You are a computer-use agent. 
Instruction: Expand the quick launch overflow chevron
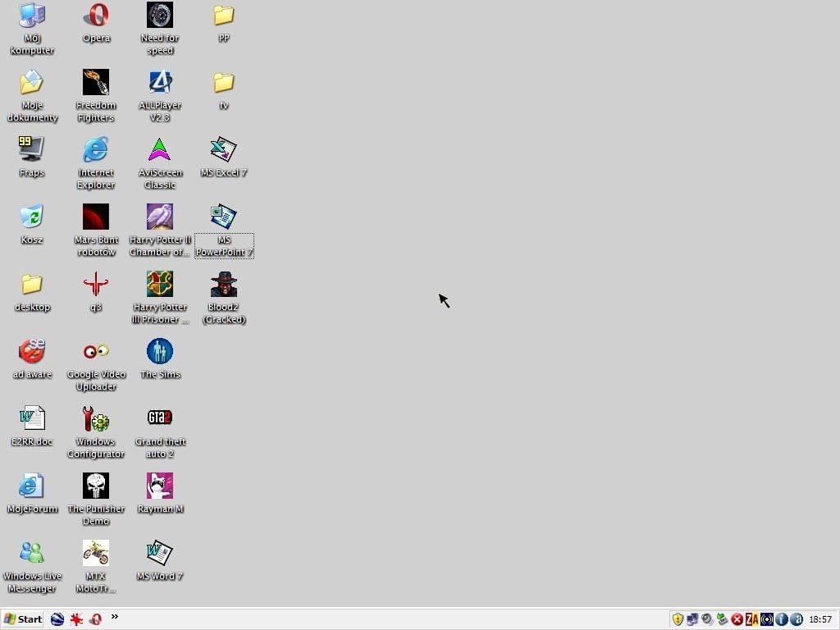[115, 617]
